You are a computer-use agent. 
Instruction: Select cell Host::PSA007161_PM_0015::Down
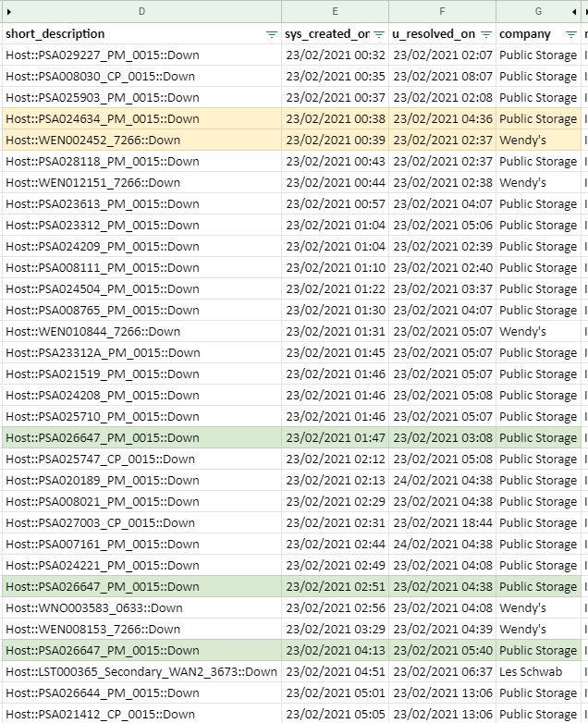coord(142,544)
